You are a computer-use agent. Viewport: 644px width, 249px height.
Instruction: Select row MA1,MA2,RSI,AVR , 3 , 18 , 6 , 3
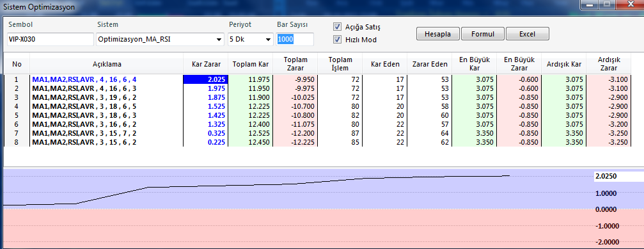317,115
